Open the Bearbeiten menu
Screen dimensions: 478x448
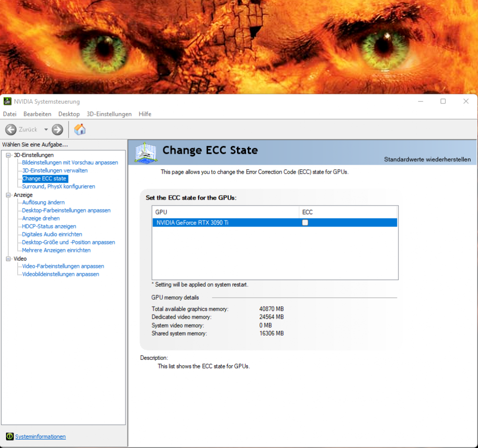tap(37, 114)
